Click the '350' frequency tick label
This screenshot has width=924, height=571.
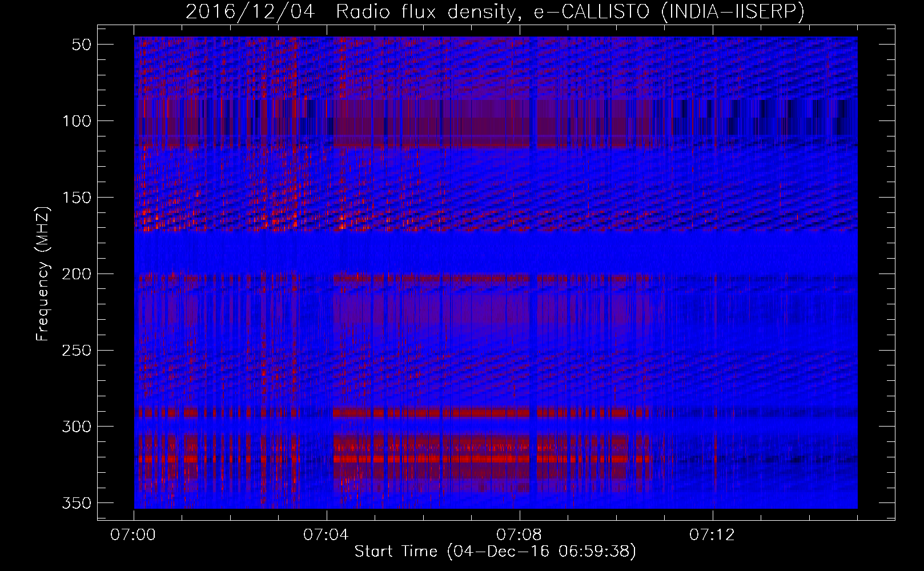77,503
